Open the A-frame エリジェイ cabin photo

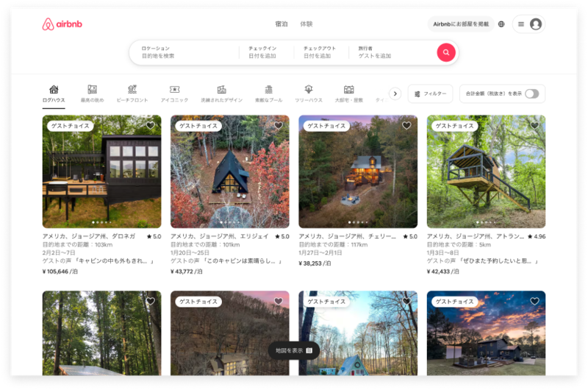[230, 171]
